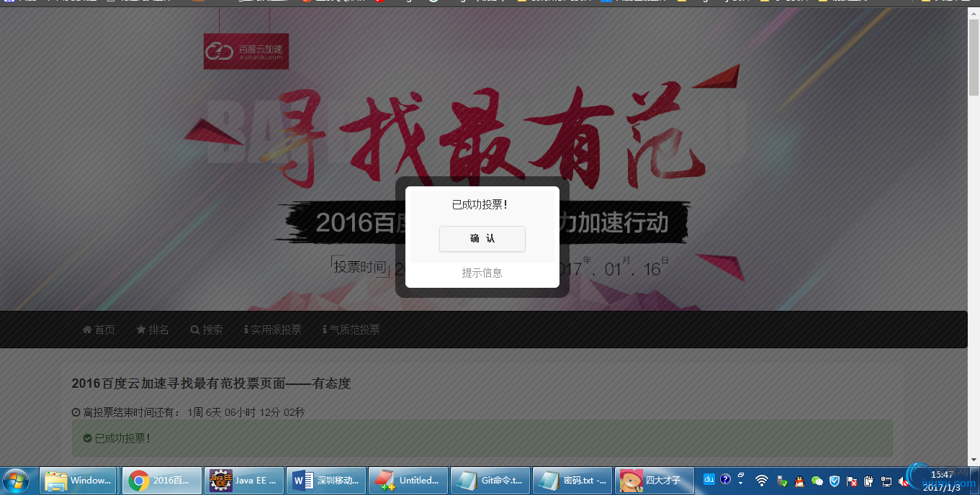This screenshot has width=980, height=495.
Task: Click the 确认 button in the dialog
Action: coord(482,239)
